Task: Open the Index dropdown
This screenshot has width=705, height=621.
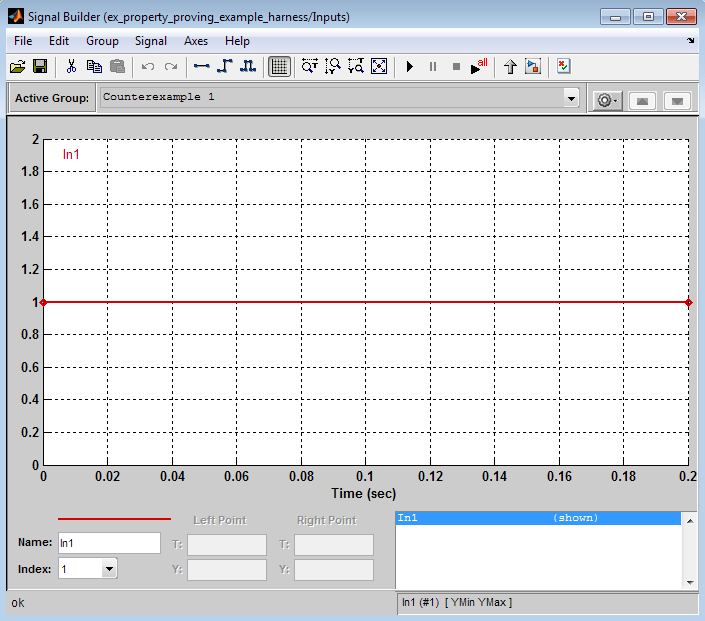Action: coord(109,569)
